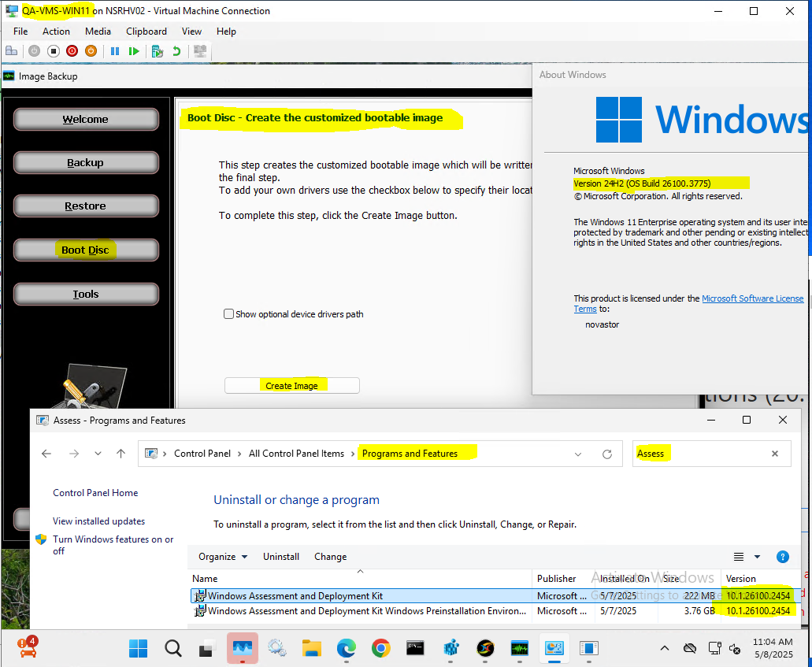This screenshot has height=667, width=812.
Task: Revert the VM with the green arrow icon
Action: coord(176,50)
